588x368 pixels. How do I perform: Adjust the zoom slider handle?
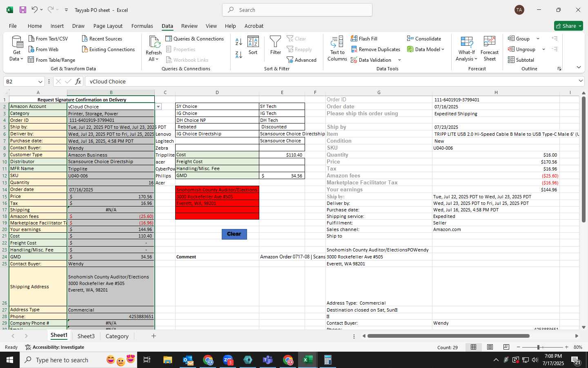(538, 347)
